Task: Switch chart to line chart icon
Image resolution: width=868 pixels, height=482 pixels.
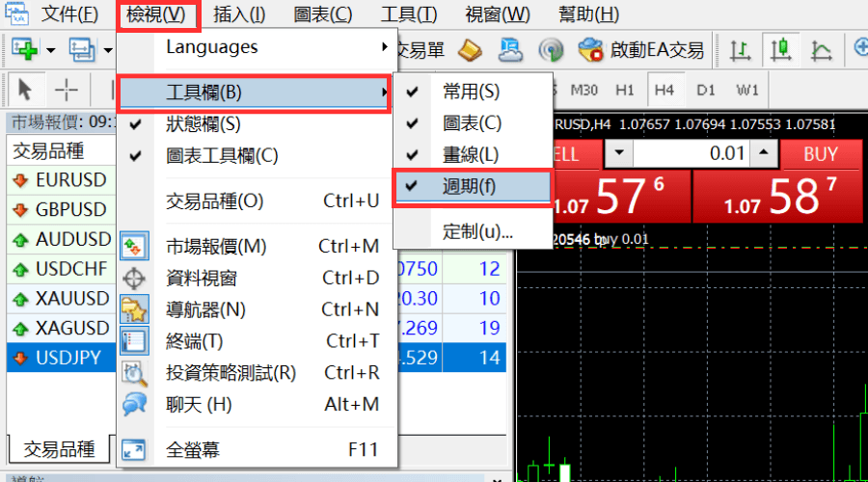Action: point(822,50)
